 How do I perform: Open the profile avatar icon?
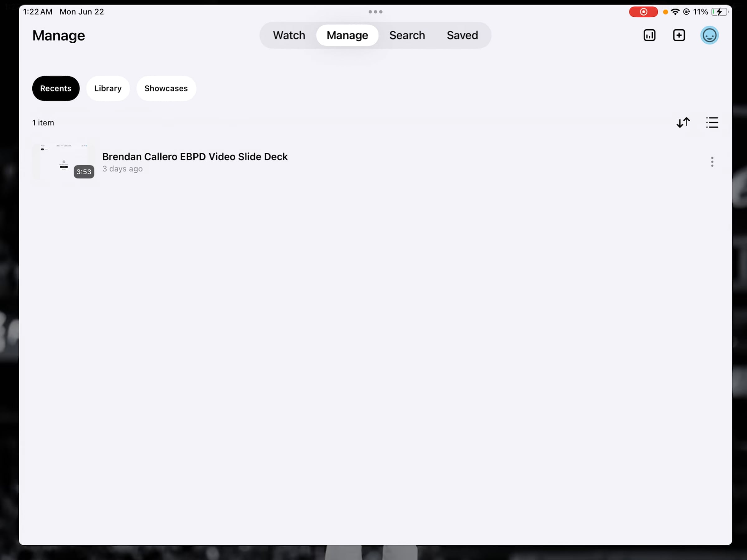click(709, 35)
